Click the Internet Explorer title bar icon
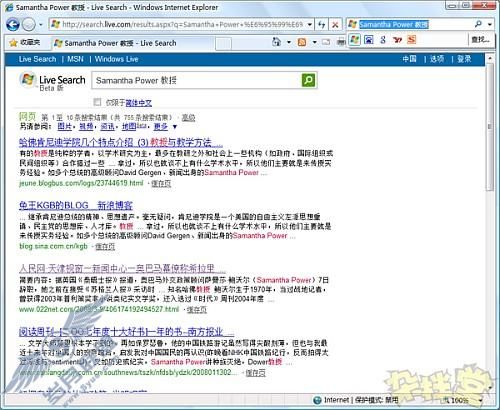Image resolution: width=500 pixels, height=410 pixels. click(x=10, y=7)
